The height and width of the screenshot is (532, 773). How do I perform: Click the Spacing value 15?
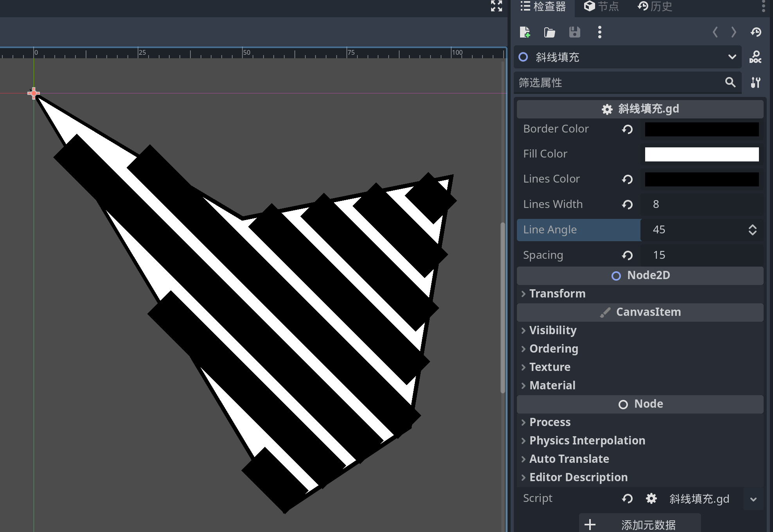(x=659, y=255)
